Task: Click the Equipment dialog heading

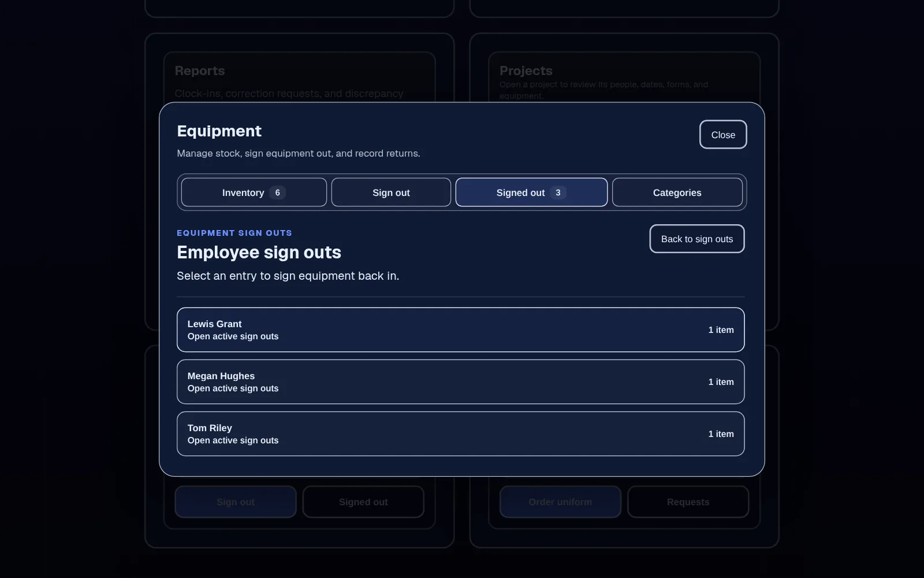Action: pyautogui.click(x=219, y=131)
